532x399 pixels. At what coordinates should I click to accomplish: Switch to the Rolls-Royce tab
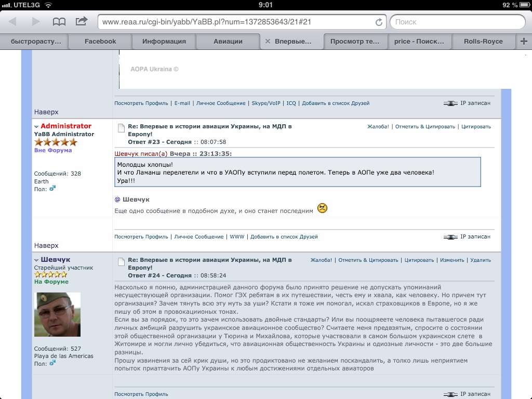pos(483,42)
